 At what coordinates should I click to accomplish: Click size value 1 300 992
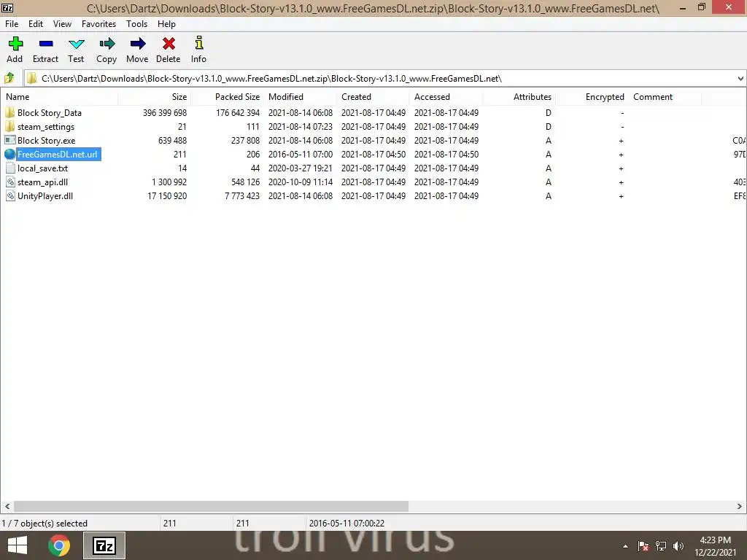169,182
